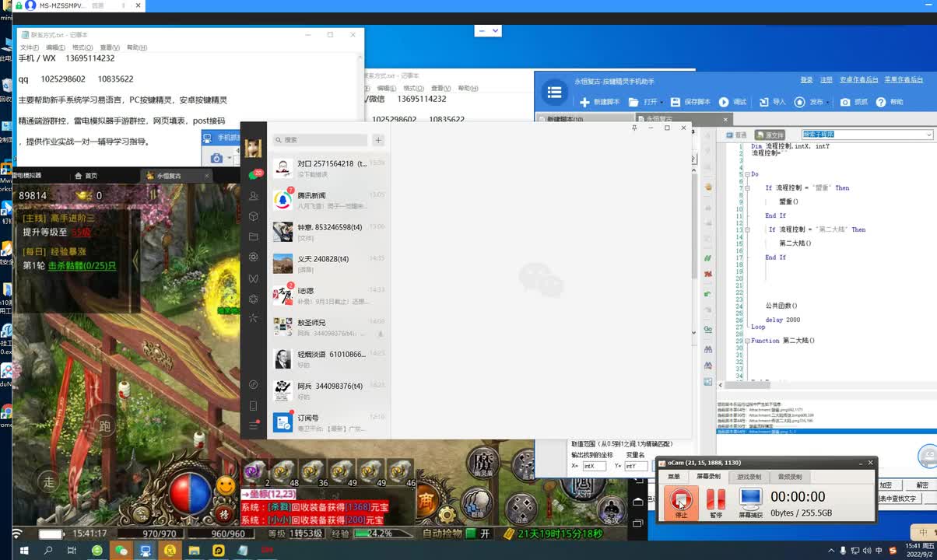Open the oCam 菜单 tab
Image resolution: width=937 pixels, height=560 pixels.
pyautogui.click(x=674, y=477)
